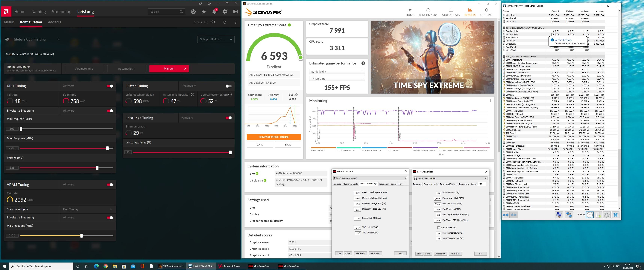Click Delete SPPT in right MorePowerTool
Screen dimensions: 644x270
[x=440, y=254]
